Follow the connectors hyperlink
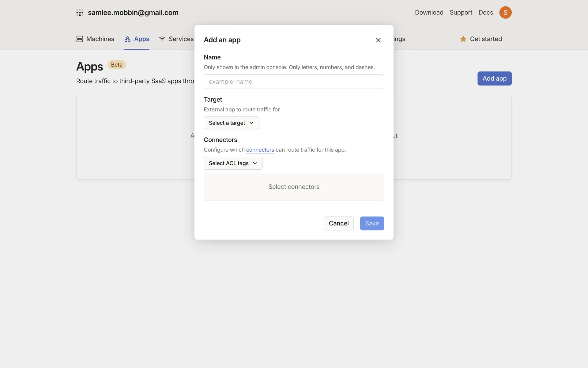Viewport: 588px width, 368px height. [x=260, y=150]
